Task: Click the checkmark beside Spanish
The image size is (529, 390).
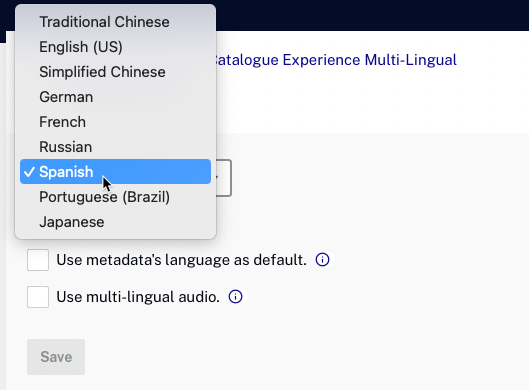Action: [x=30, y=172]
